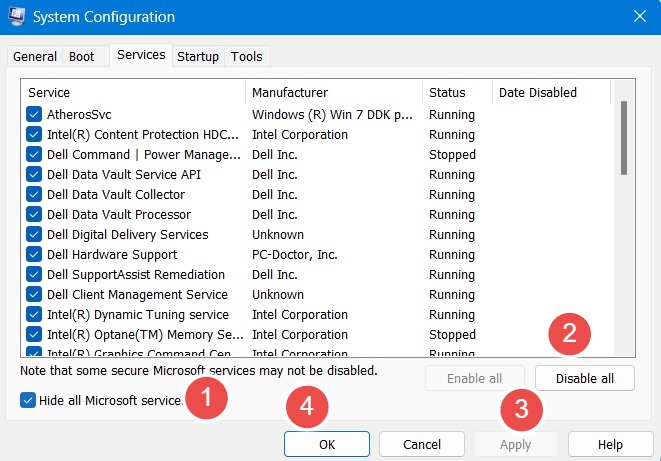661x461 pixels.
Task: Sort by the Service column header
Action: coord(133,92)
